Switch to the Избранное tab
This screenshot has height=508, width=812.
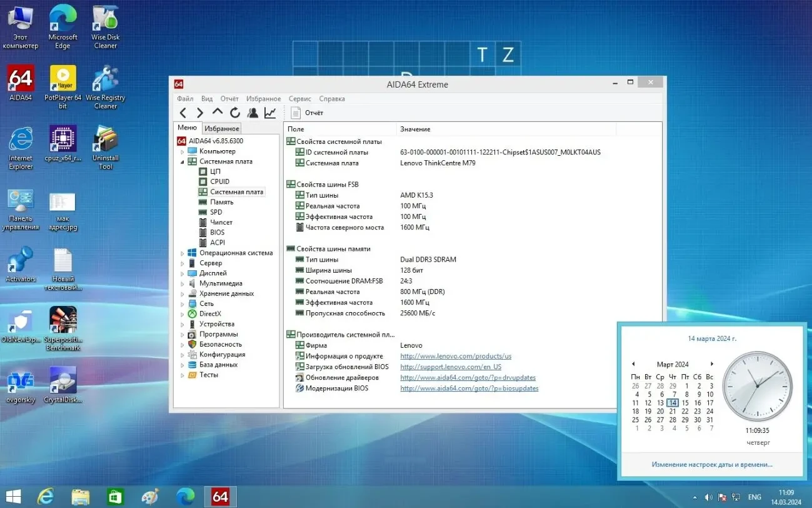[221, 128]
